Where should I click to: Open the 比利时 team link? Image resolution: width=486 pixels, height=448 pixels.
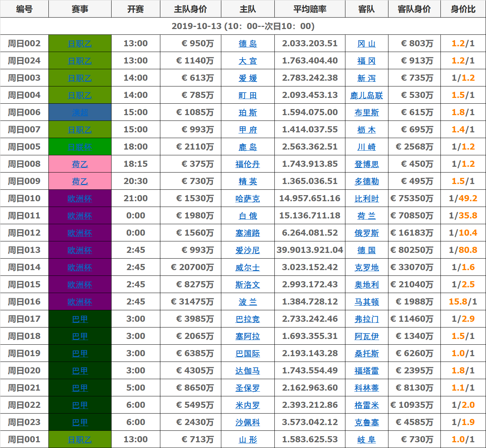tap(367, 199)
